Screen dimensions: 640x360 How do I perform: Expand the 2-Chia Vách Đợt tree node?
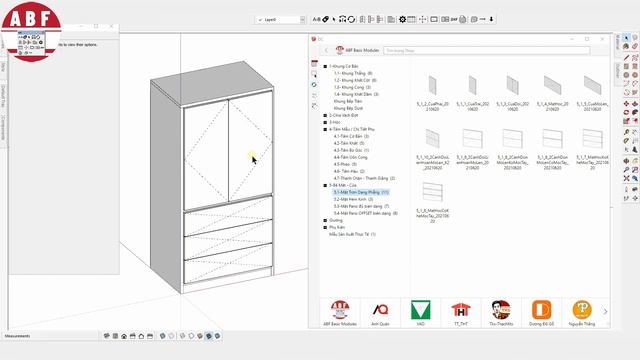tap(325, 116)
